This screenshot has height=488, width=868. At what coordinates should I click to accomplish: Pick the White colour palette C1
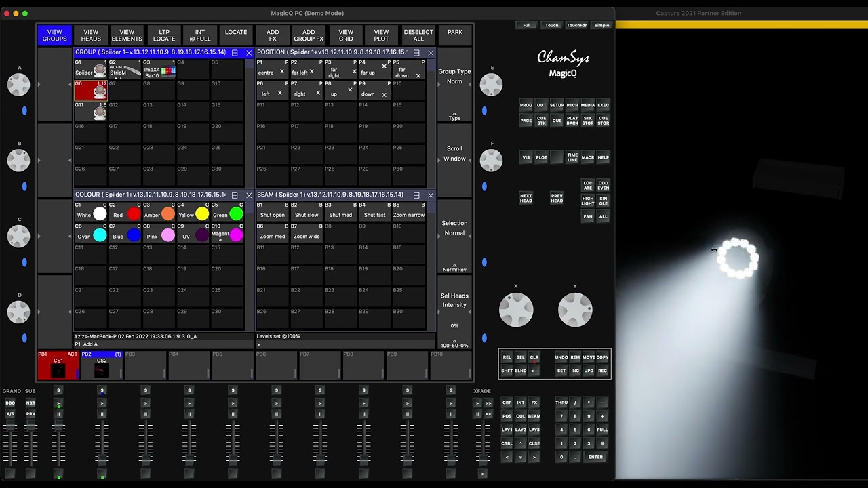pos(91,211)
